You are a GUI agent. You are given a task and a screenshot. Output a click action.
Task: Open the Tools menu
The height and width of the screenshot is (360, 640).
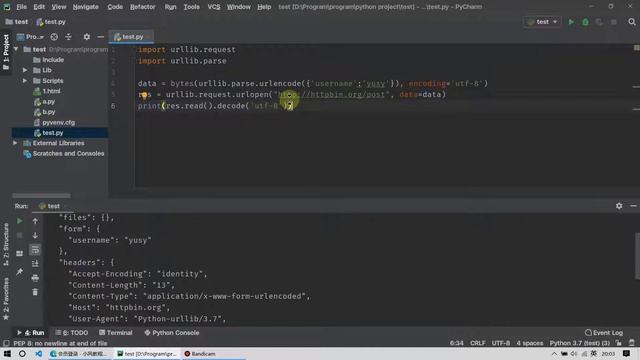point(191,7)
